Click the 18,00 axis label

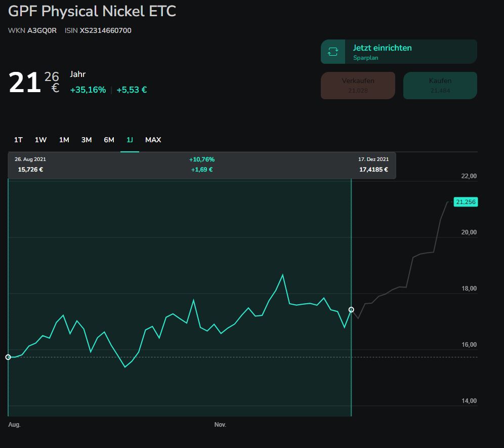(x=469, y=289)
